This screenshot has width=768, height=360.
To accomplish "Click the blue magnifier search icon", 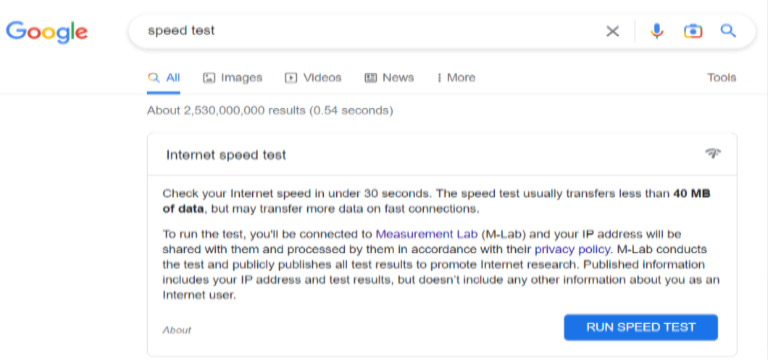I will (728, 31).
